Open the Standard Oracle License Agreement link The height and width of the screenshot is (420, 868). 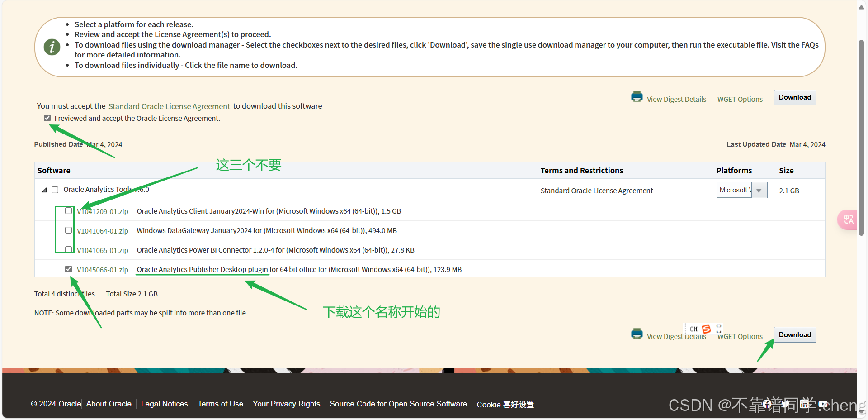click(x=169, y=106)
